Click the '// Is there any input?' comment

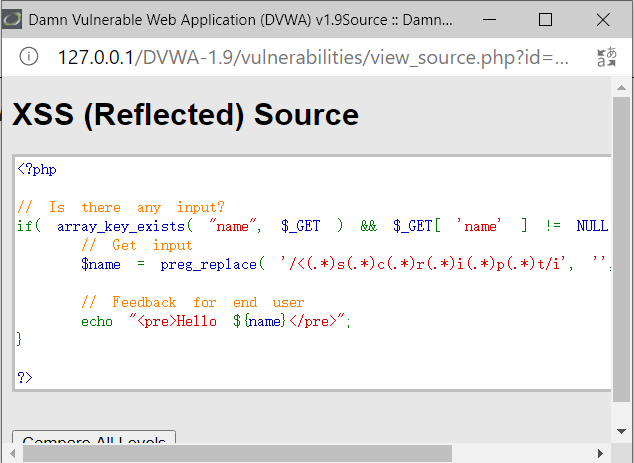pos(121,207)
